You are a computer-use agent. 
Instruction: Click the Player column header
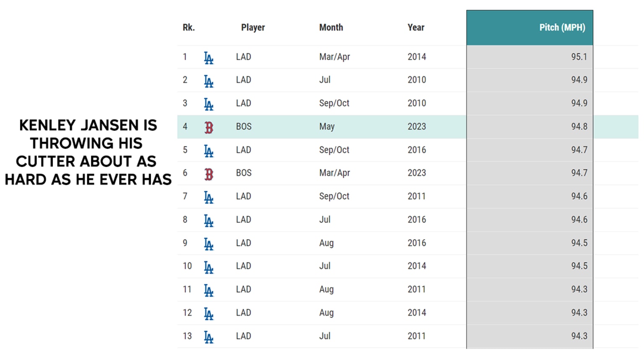253,28
